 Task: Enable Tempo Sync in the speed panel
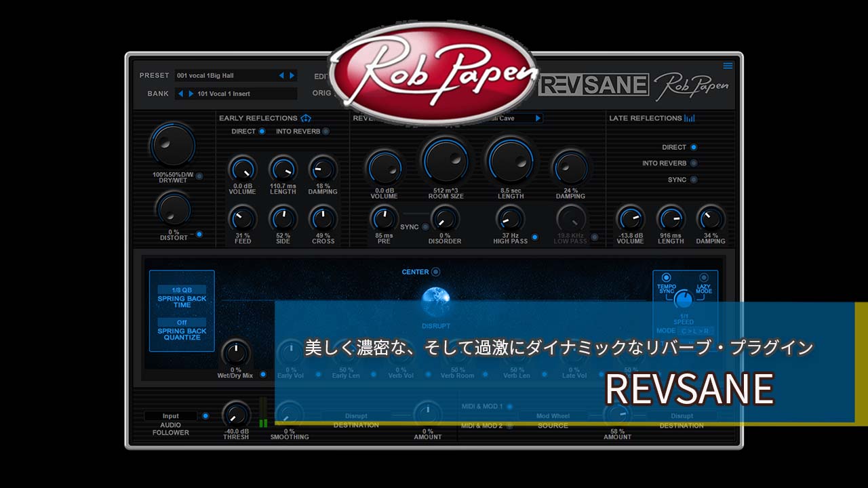click(666, 277)
